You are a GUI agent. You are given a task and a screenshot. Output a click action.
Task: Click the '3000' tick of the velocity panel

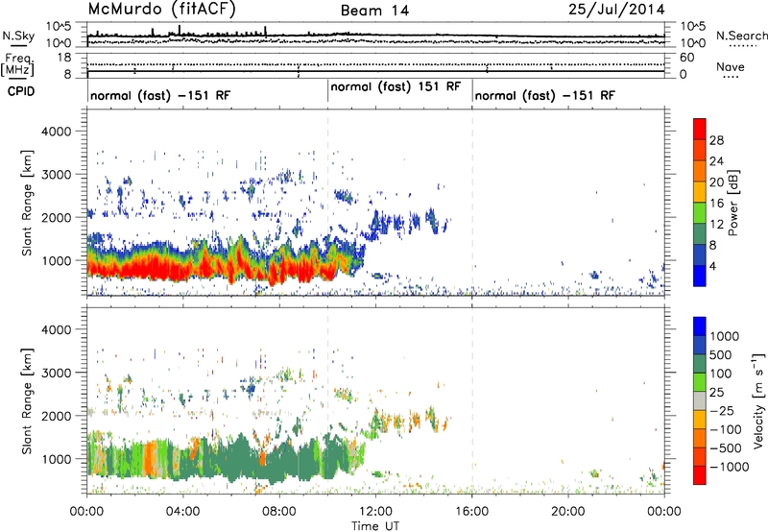click(x=56, y=373)
